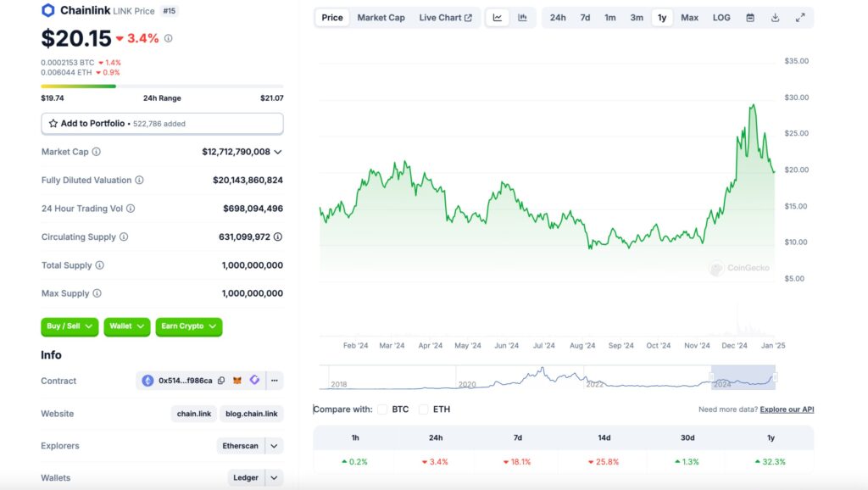Select the 7d time range
This screenshot has width=868, height=490.
tap(585, 18)
